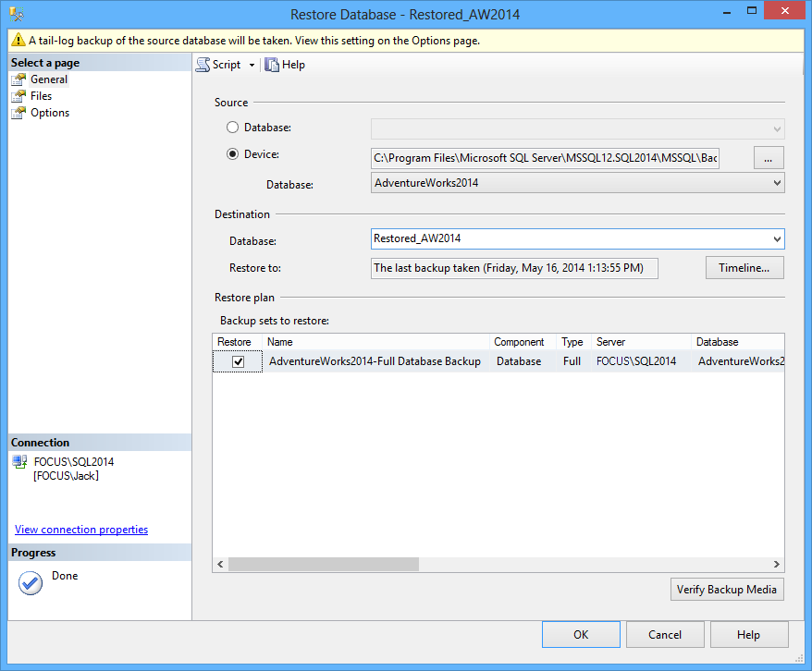Open the Files page

pyautogui.click(x=41, y=96)
